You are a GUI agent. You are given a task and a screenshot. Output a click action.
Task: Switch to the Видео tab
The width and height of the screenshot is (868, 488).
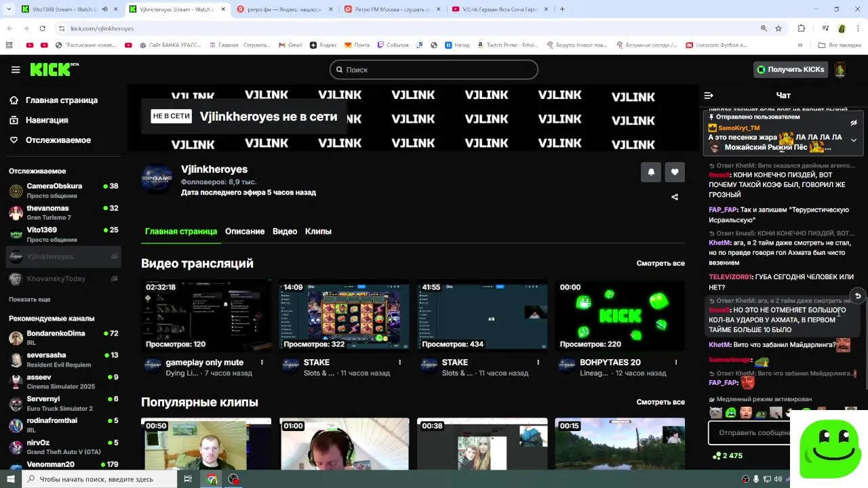coord(285,231)
